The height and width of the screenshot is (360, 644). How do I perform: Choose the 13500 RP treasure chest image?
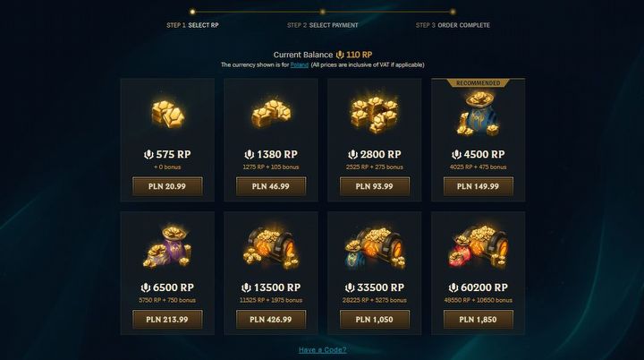[271, 248]
